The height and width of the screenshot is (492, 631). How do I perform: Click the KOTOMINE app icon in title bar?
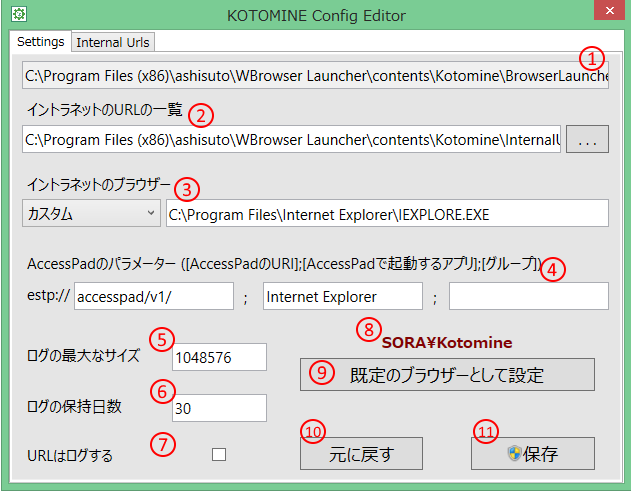[18, 15]
